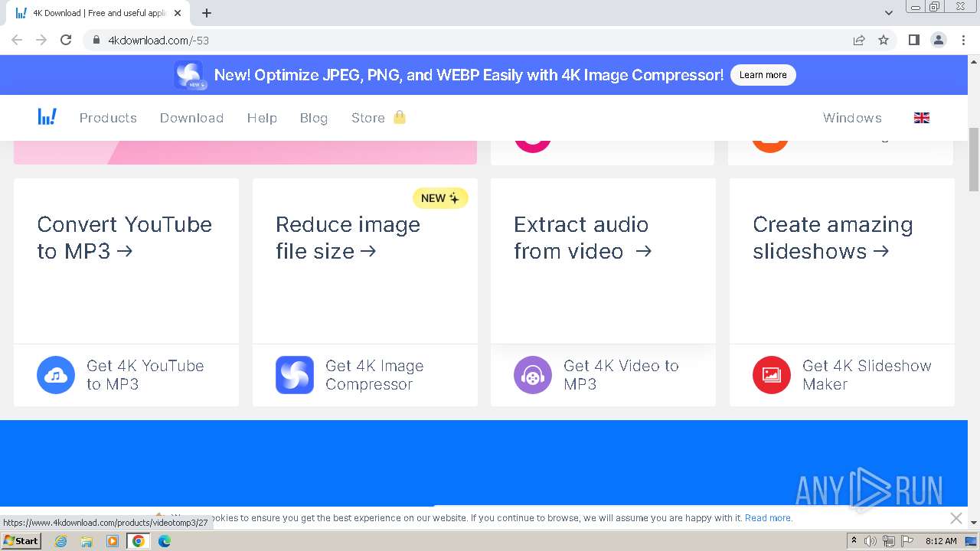Click Get 4K YouTube to MP3 text

[x=145, y=375]
